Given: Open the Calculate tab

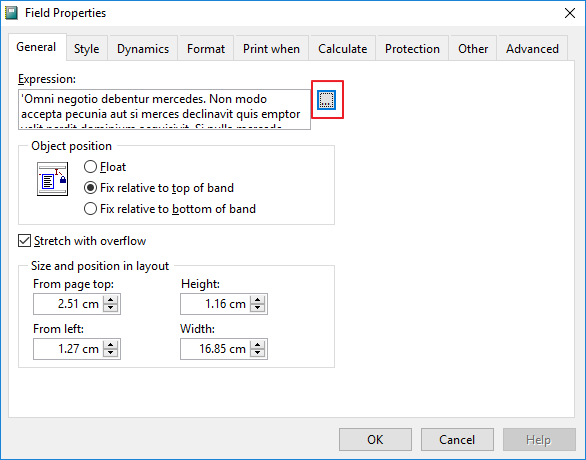Looking at the screenshot, I should click(x=342, y=49).
